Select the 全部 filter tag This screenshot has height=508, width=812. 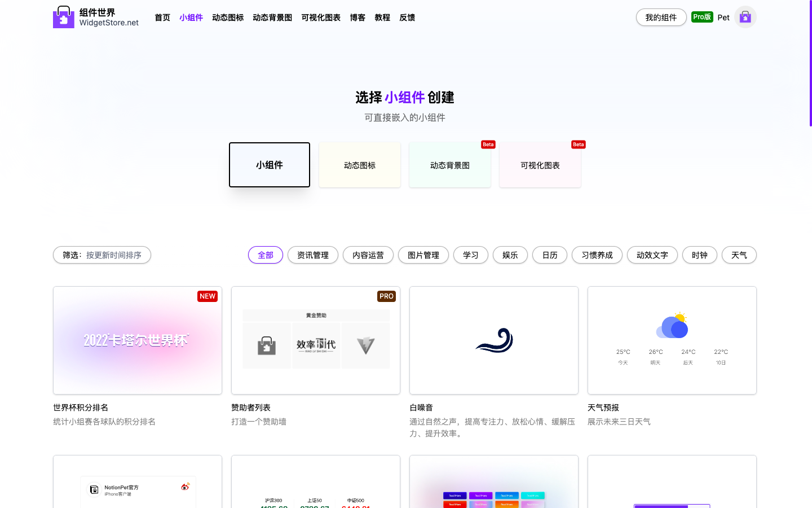point(266,255)
